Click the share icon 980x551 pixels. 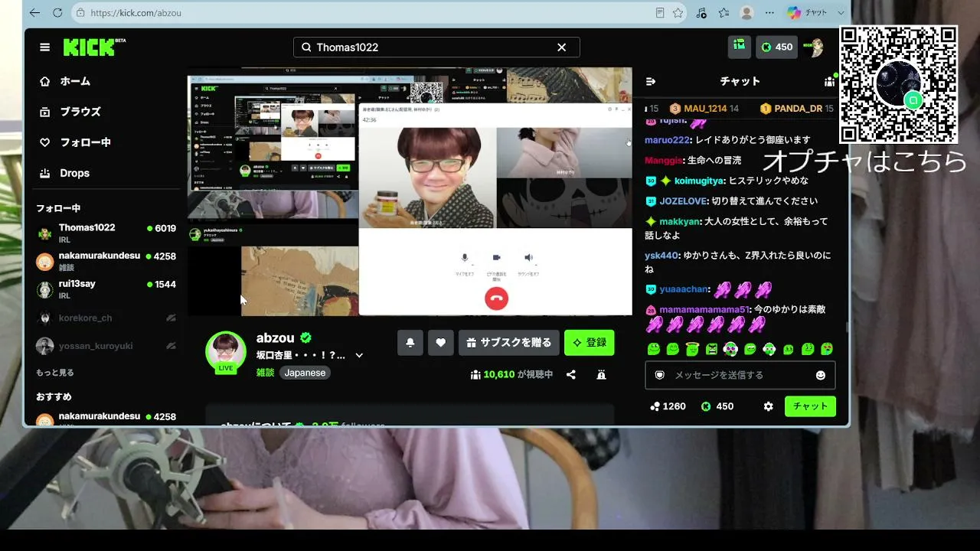click(571, 374)
